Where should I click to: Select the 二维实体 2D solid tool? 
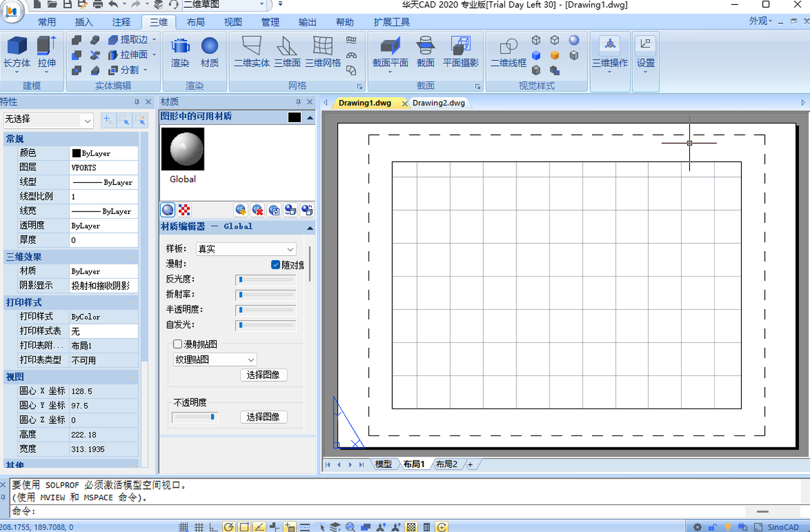[252, 52]
